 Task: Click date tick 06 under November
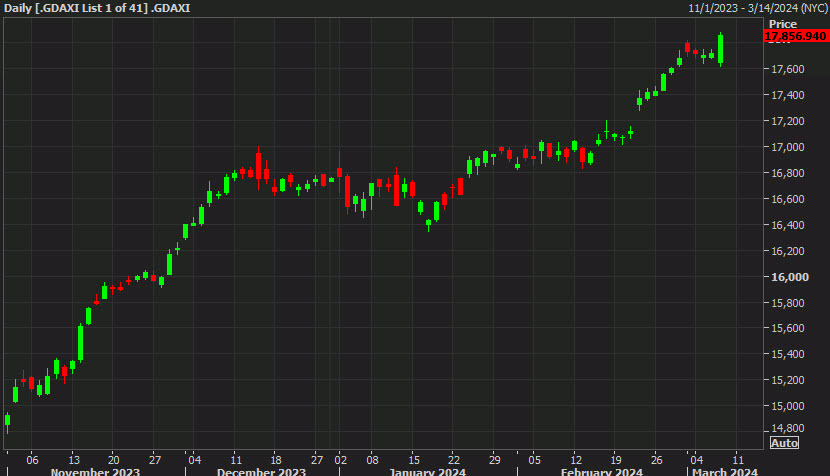coord(32,460)
